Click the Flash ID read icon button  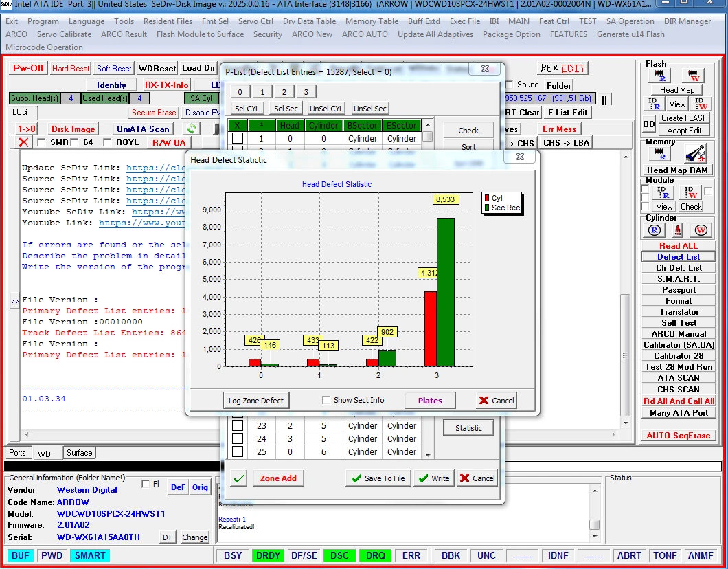click(x=654, y=104)
